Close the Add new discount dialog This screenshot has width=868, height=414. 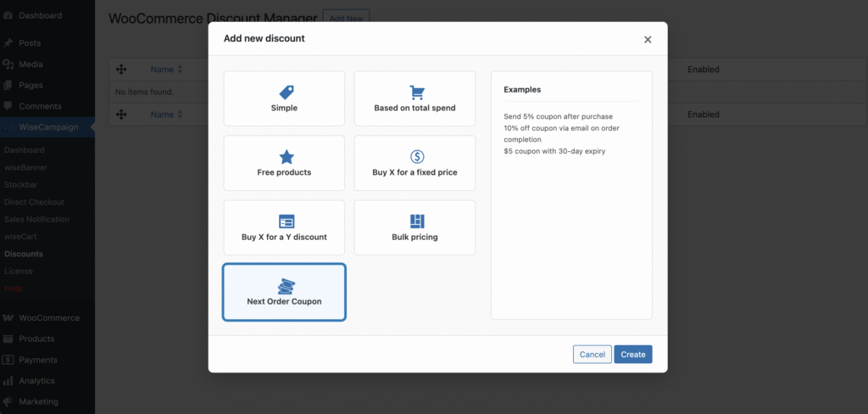[x=648, y=39]
